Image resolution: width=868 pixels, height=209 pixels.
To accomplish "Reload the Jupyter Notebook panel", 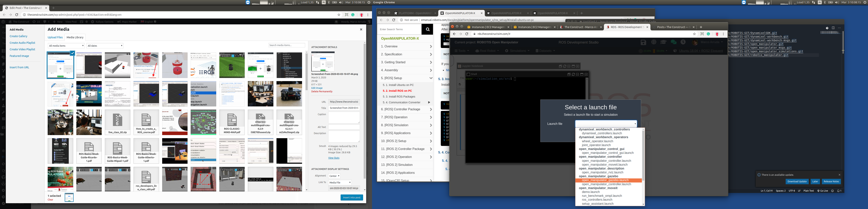I will click(x=565, y=66).
